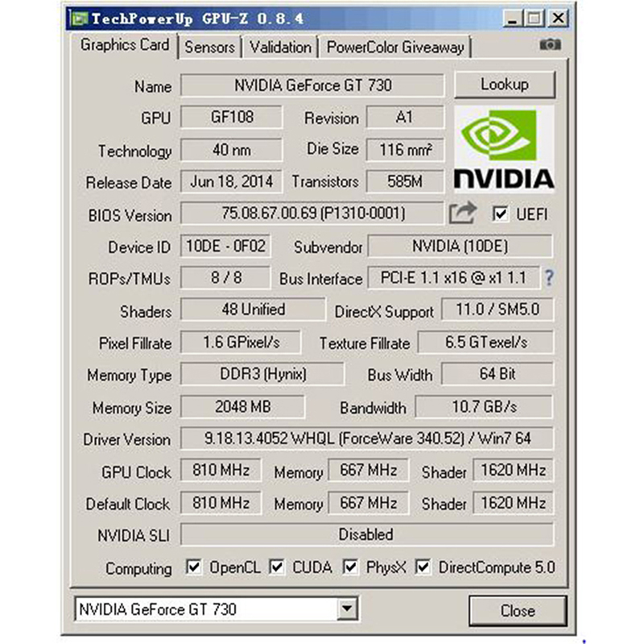The image size is (644, 644).
Task: Toggle the PhysX checkbox
Action: pos(350,568)
